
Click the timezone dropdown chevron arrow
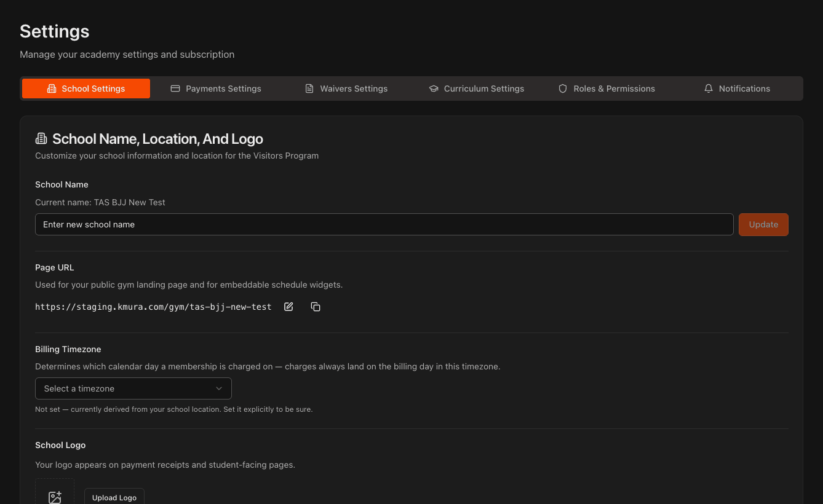click(x=219, y=388)
